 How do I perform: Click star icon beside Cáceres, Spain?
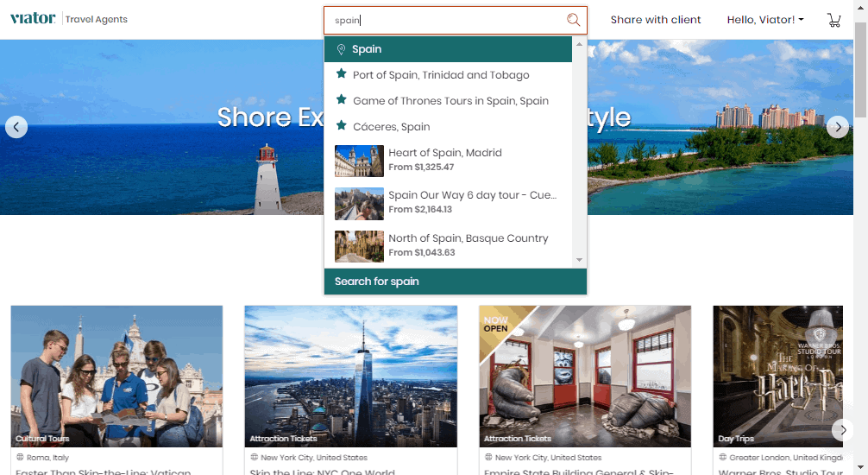pyautogui.click(x=342, y=126)
